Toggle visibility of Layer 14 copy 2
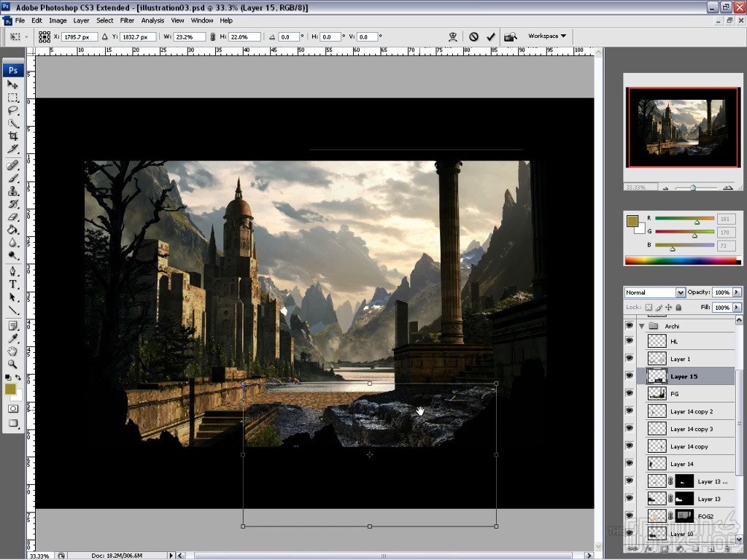The height and width of the screenshot is (560, 747). pos(630,411)
